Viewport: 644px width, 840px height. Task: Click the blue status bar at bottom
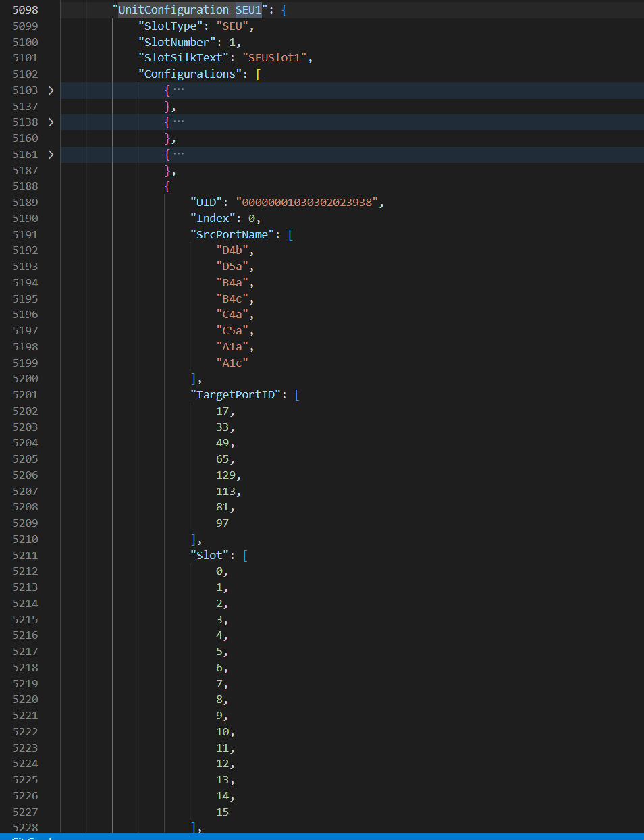[x=322, y=837]
